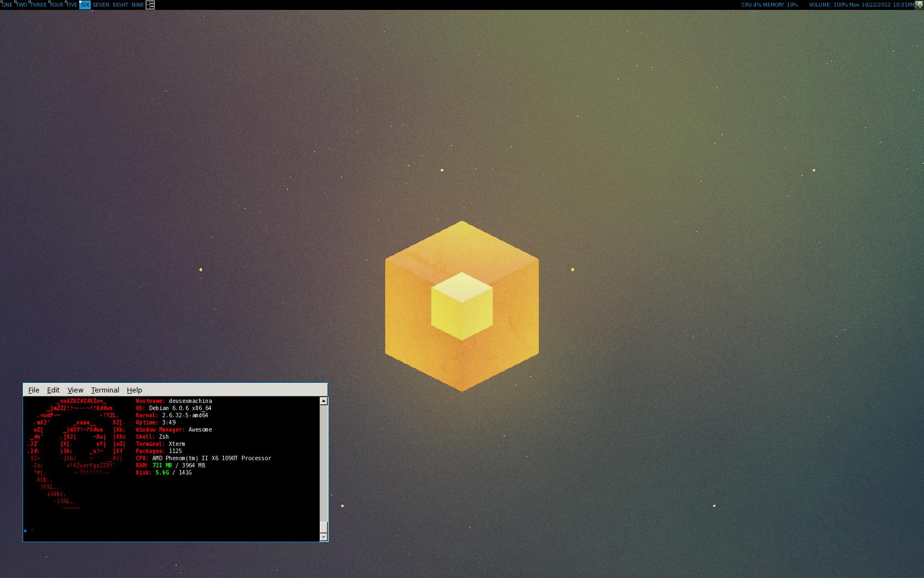Click the tiling layout icon beside NINE
Image resolution: width=924 pixels, height=578 pixels.
[150, 5]
